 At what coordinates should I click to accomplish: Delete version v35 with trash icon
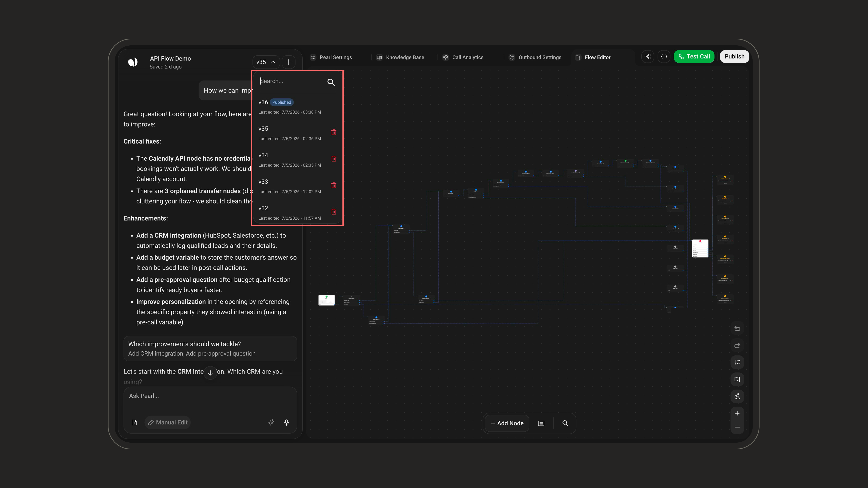click(334, 132)
